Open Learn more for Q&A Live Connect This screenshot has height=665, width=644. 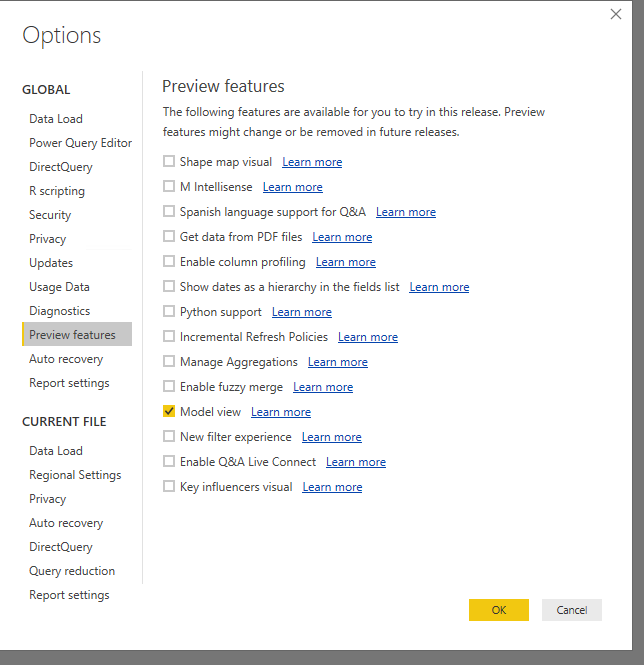356,462
